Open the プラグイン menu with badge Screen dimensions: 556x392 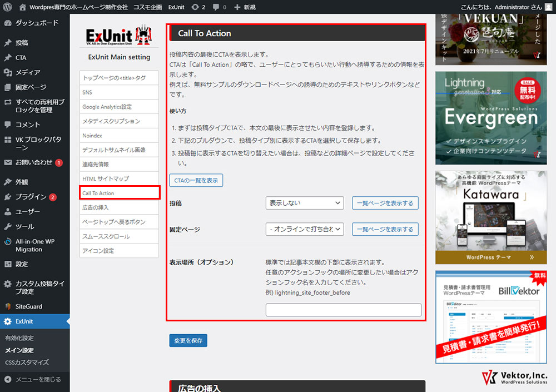(x=31, y=197)
